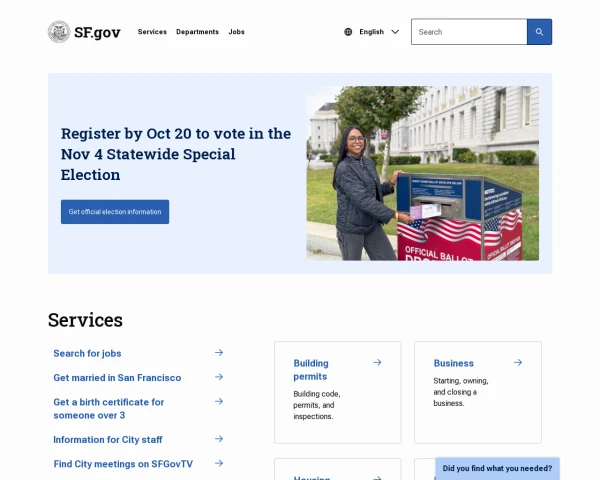Click the SF.gov wordmark text
The height and width of the screenshot is (480, 600).
(x=97, y=33)
